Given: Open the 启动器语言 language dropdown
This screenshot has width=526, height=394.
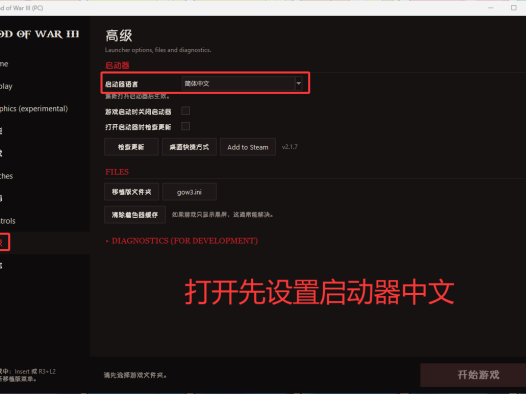Looking at the screenshot, I should pyautogui.click(x=242, y=83).
